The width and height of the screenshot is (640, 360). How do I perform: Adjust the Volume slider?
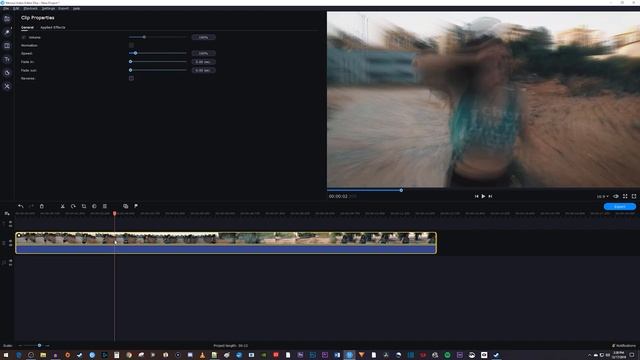(158, 37)
